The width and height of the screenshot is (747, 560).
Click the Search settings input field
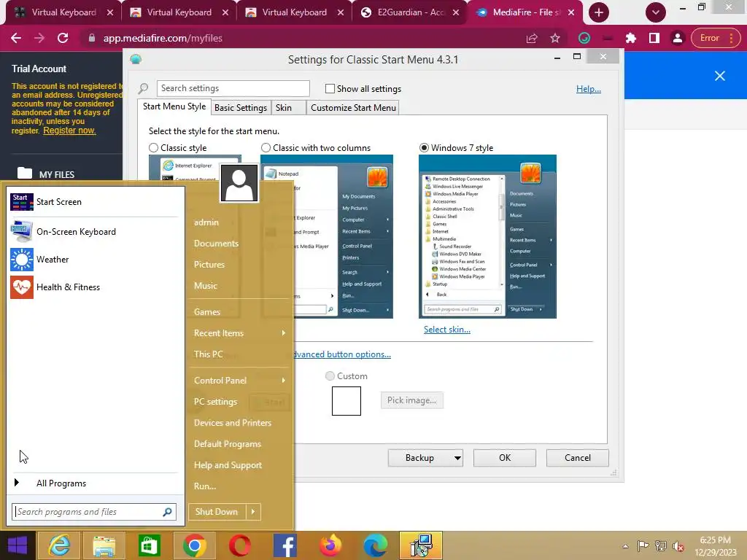(233, 88)
